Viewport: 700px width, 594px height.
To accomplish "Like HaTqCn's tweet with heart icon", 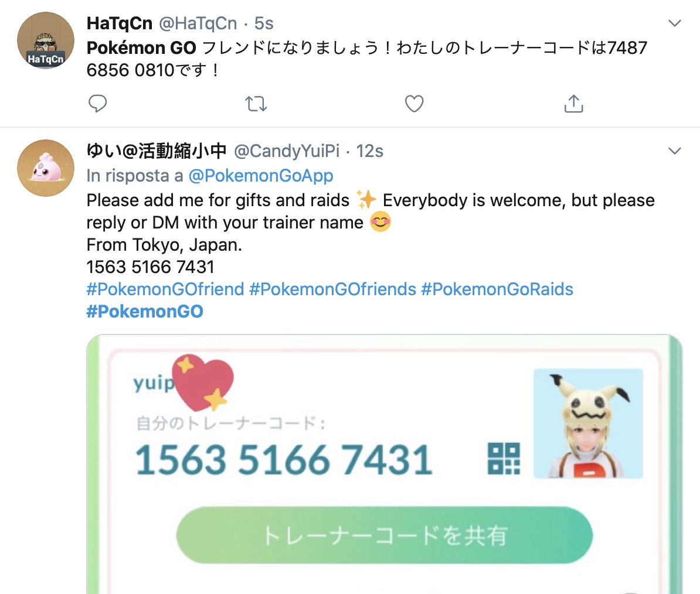I will [414, 104].
